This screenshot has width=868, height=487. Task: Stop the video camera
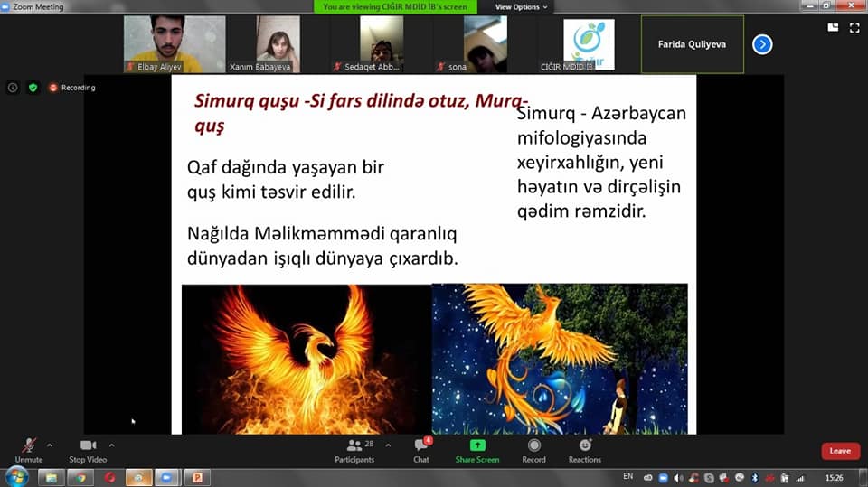[x=88, y=451]
